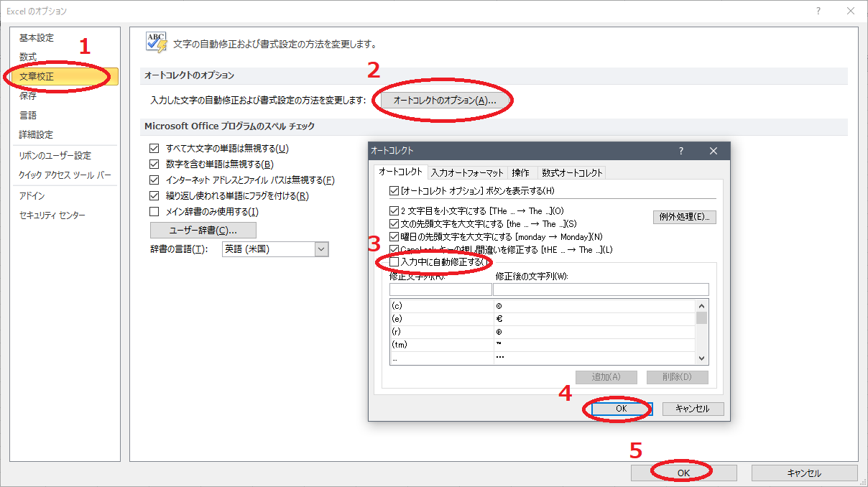Image resolution: width=868 pixels, height=487 pixels.
Task: Open セキュリティ センター category
Action: pyautogui.click(x=52, y=215)
